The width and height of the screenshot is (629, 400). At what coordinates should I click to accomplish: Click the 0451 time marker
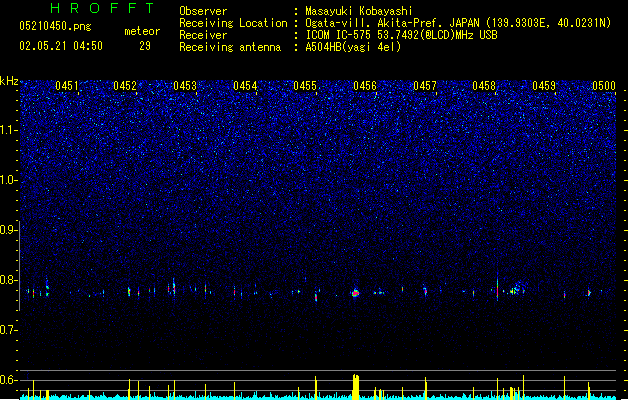(67, 86)
